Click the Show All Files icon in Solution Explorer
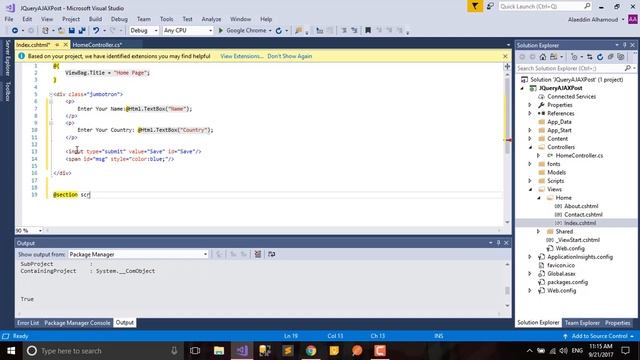This screenshot has height=360, width=640. click(621, 57)
